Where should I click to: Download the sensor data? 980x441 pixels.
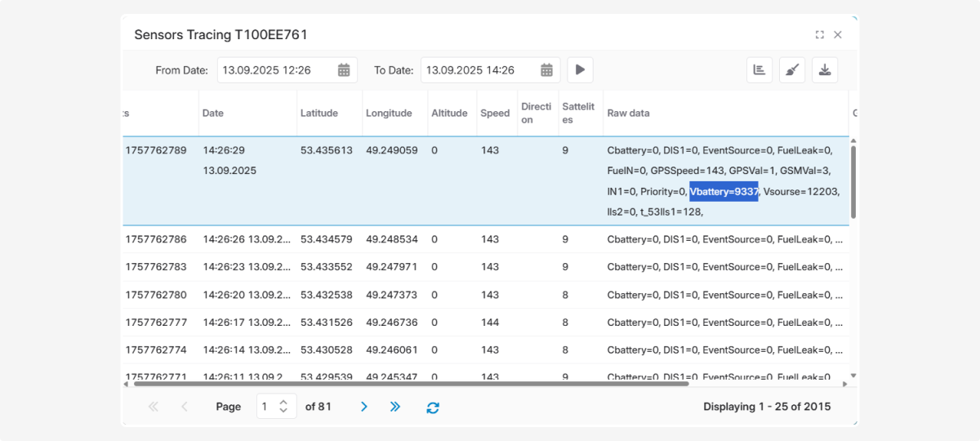(825, 70)
